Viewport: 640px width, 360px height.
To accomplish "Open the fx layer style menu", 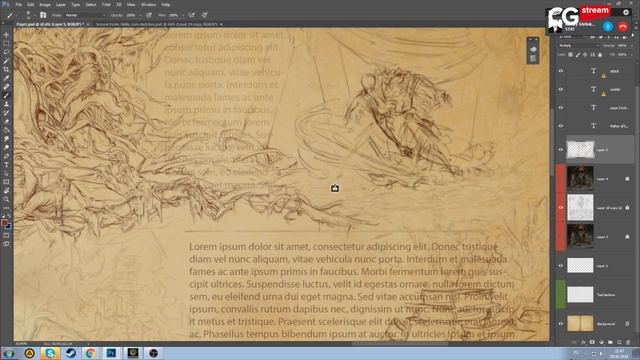I will coord(583,342).
